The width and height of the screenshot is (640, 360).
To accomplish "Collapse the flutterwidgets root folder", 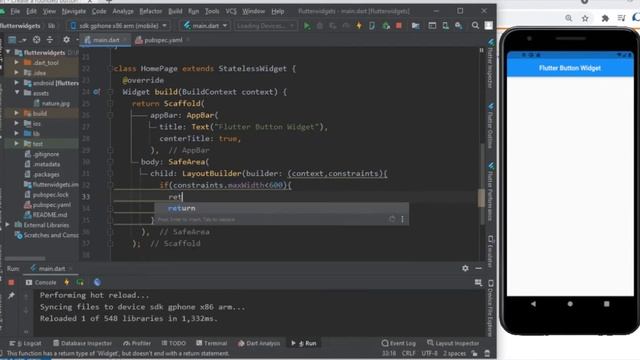I will tap(8, 52).
